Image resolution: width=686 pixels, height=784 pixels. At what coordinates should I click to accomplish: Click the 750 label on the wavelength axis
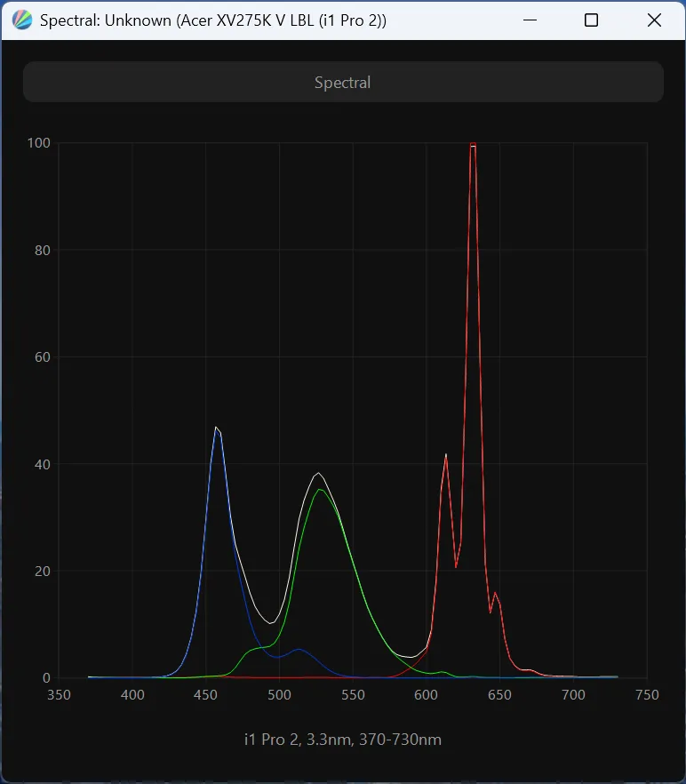pos(647,695)
